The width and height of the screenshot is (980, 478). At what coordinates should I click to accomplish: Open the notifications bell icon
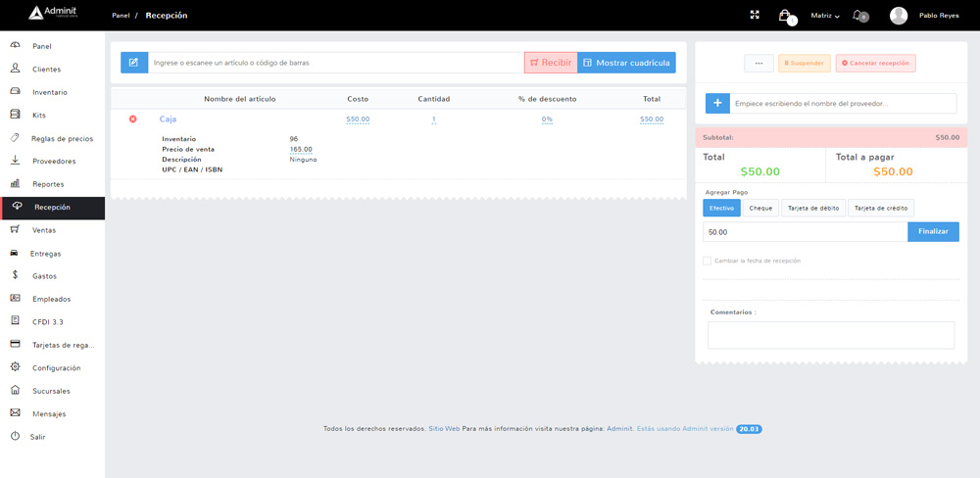(858, 15)
